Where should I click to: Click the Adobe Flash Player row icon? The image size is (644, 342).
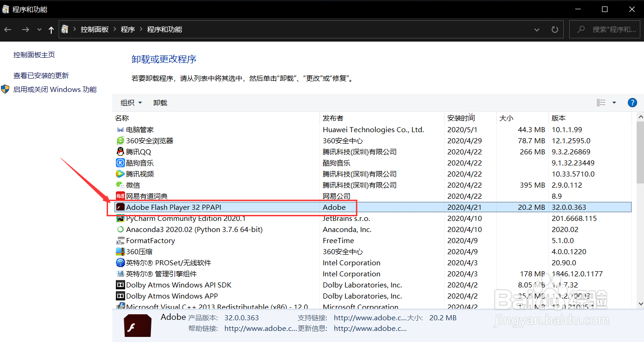point(120,208)
